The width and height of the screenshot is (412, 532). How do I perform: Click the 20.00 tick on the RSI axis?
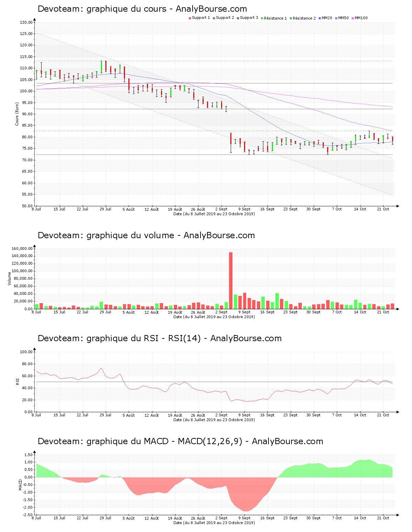(x=27, y=400)
